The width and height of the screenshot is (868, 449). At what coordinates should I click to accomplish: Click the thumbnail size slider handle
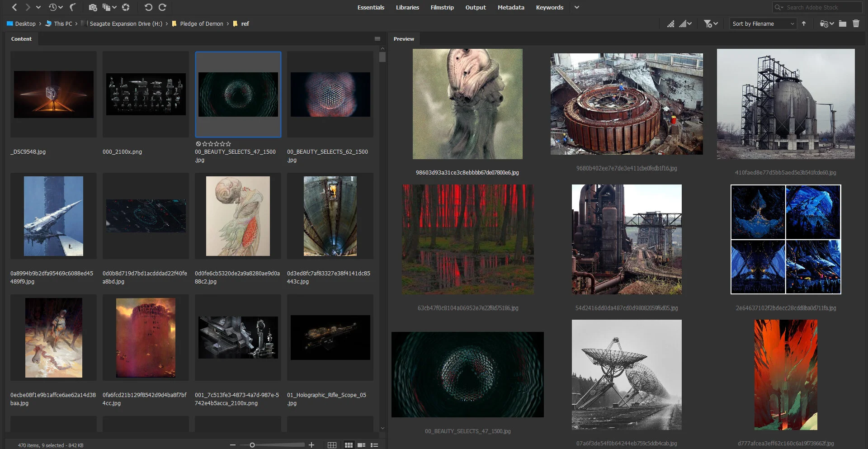[x=252, y=445]
